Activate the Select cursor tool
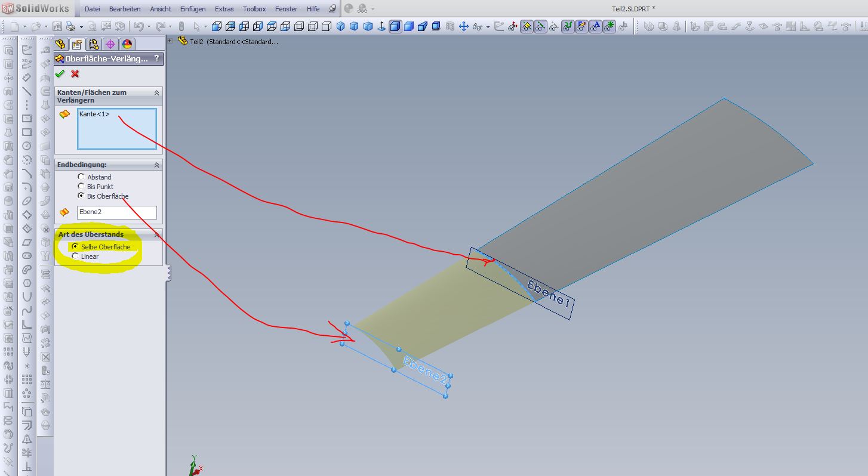868x476 pixels. 196,26
